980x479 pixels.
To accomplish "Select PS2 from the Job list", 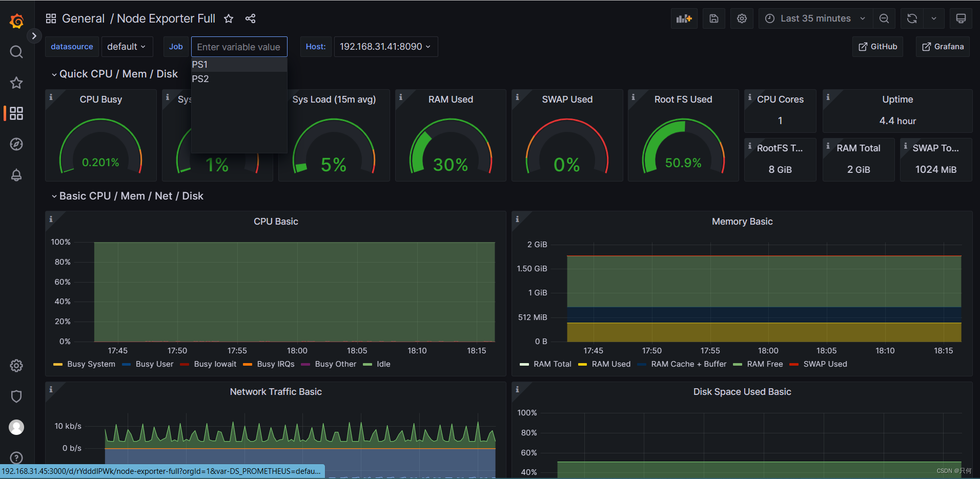I will point(239,79).
